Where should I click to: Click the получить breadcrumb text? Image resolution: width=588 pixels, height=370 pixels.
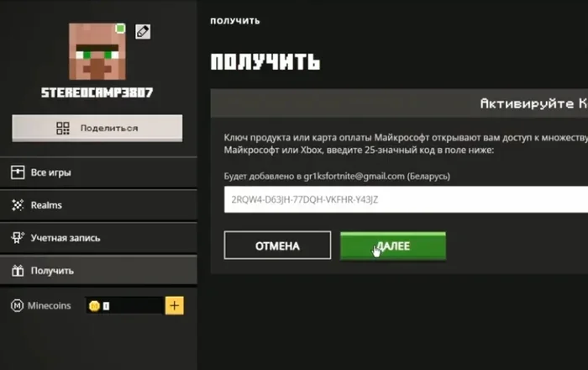coord(235,21)
